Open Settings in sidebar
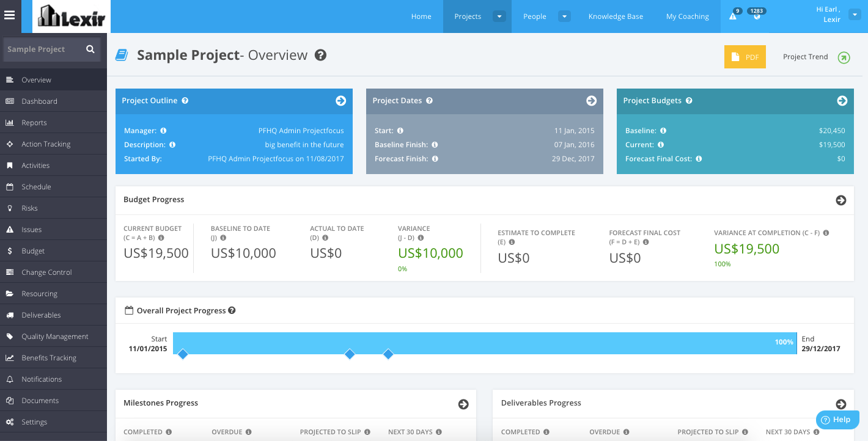Image resolution: width=868 pixels, height=441 pixels. (53, 422)
